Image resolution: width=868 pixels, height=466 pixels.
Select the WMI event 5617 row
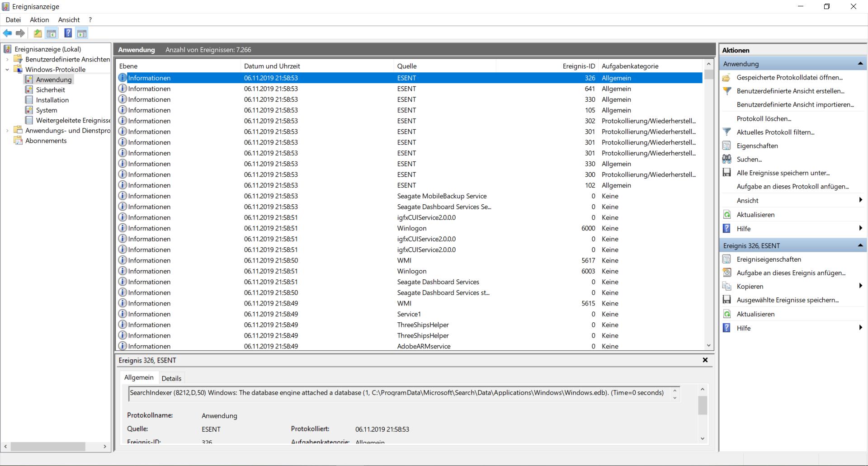[410, 260]
